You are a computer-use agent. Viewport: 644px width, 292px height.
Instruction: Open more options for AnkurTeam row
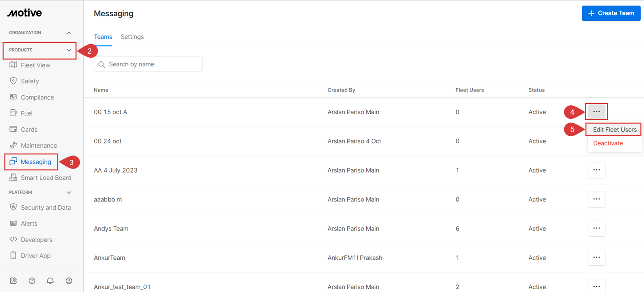point(596,257)
